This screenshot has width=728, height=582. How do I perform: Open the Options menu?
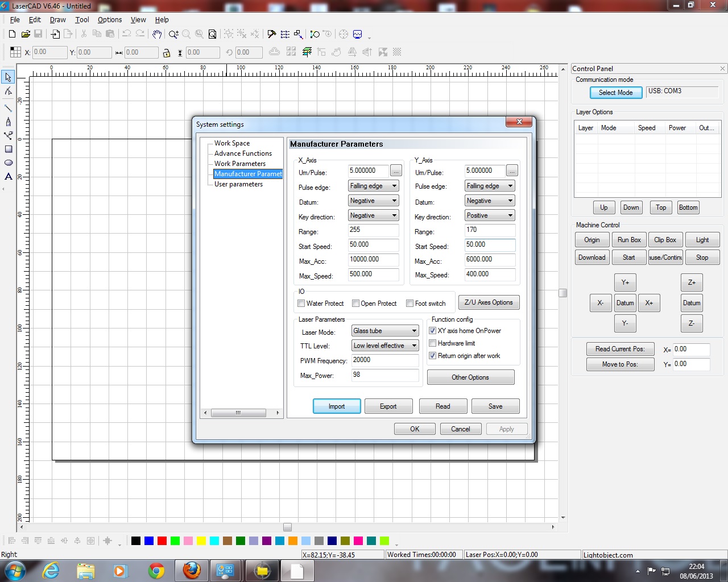coord(110,20)
